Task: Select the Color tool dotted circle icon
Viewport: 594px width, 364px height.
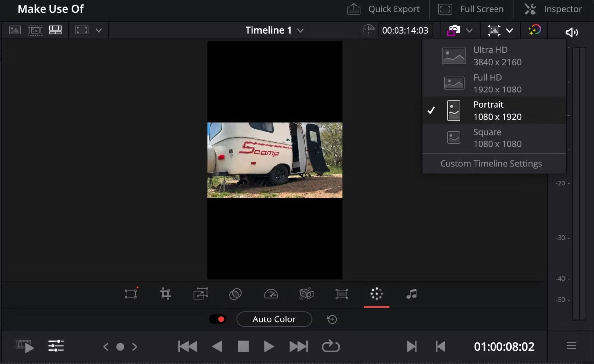Action: coord(376,294)
